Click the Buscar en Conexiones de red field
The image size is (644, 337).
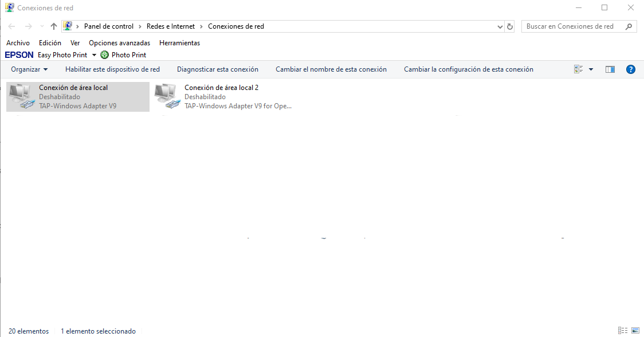click(573, 26)
